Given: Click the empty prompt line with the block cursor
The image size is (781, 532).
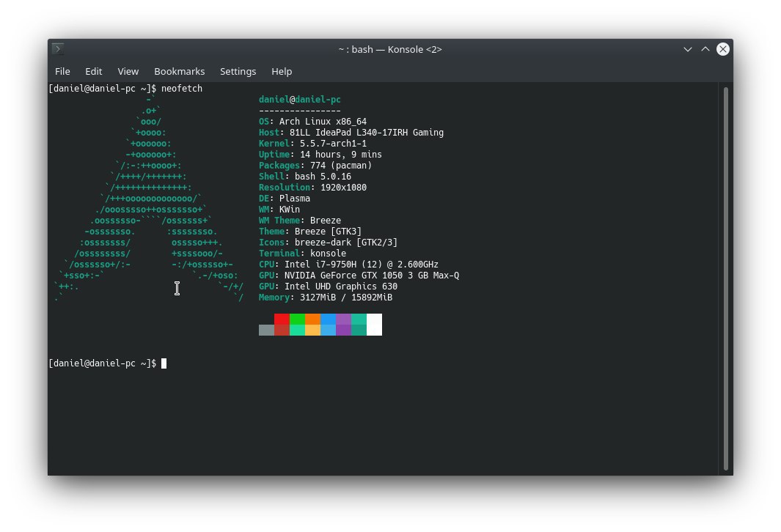Looking at the screenshot, I should point(108,363).
